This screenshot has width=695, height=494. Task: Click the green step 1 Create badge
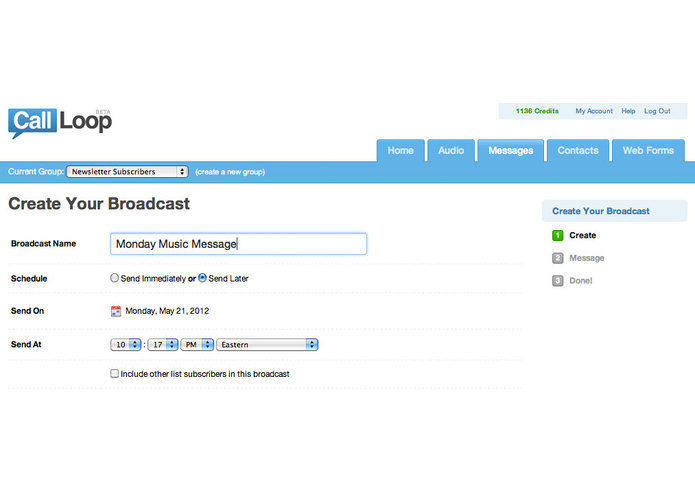point(558,235)
